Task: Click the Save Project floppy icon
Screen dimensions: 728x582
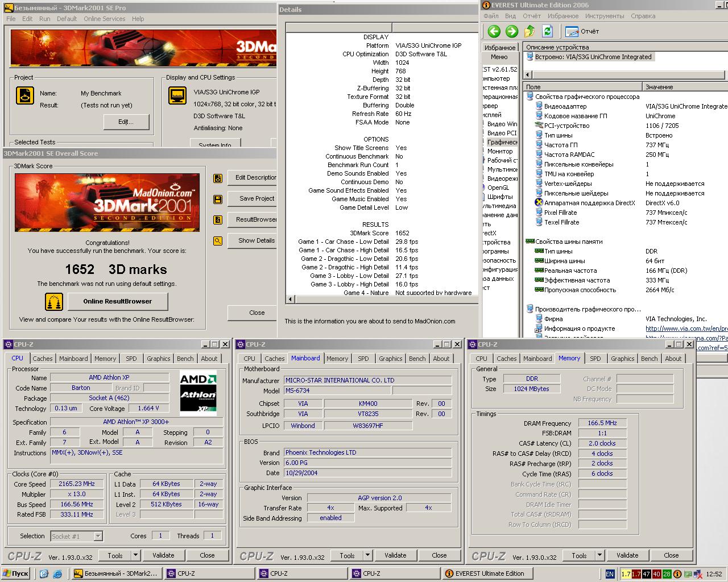Action: 218,199
